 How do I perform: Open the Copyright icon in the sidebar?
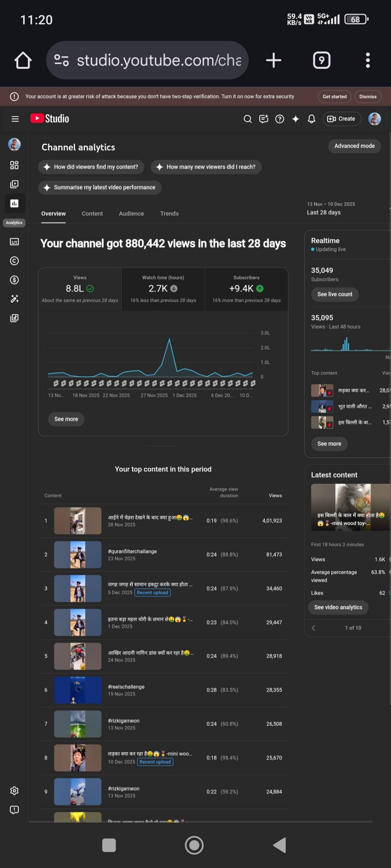(x=14, y=261)
